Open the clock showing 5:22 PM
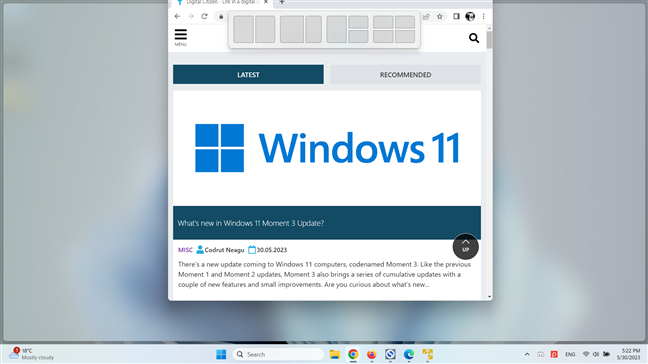Image resolution: width=648 pixels, height=364 pixels. tap(628, 354)
